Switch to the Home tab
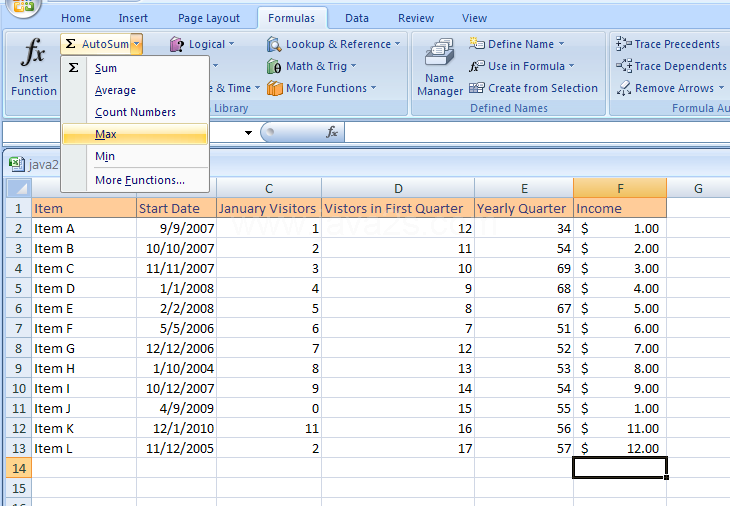Image resolution: width=730 pixels, height=506 pixels. (76, 18)
